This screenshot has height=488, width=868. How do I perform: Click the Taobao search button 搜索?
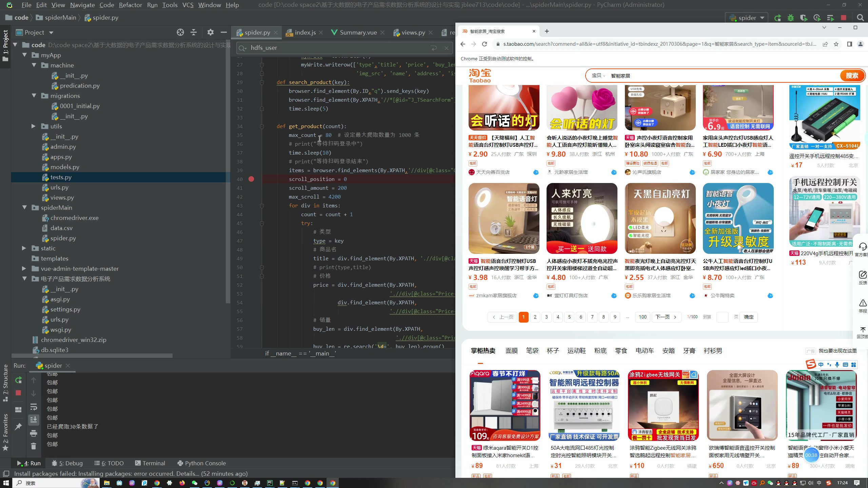tap(852, 76)
